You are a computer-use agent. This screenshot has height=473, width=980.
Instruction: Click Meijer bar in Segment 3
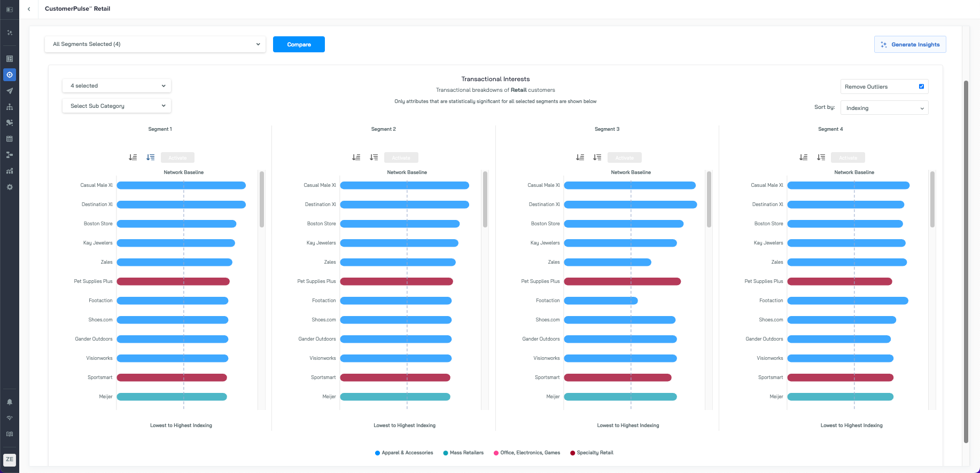coord(620,397)
